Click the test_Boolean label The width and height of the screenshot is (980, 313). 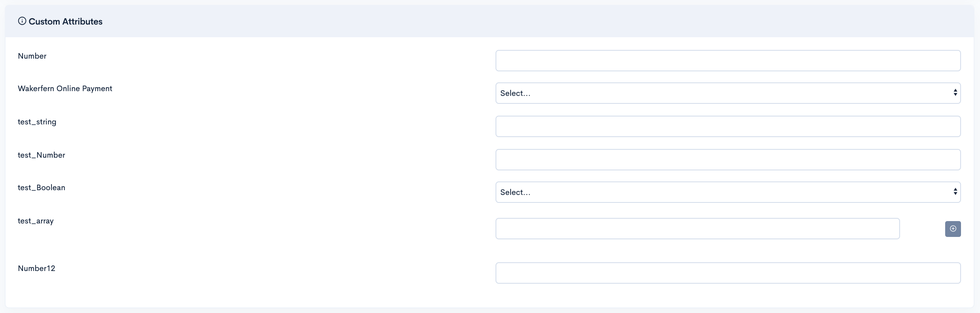pyautogui.click(x=41, y=187)
